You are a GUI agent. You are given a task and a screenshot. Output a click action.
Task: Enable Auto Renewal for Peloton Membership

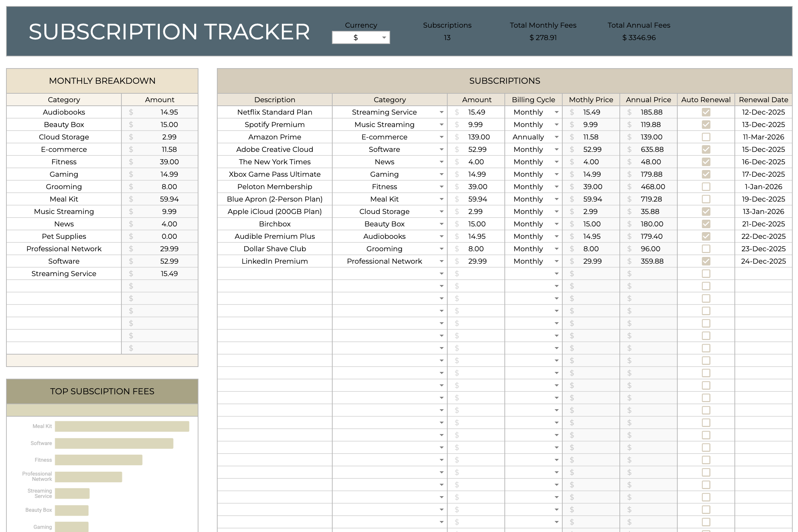pos(706,186)
